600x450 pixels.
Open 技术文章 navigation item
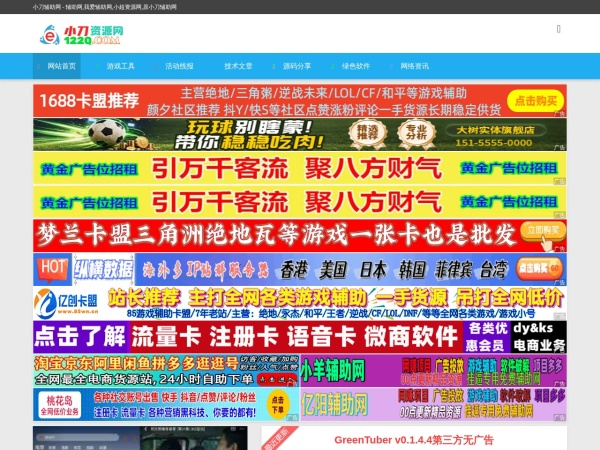coord(238,66)
